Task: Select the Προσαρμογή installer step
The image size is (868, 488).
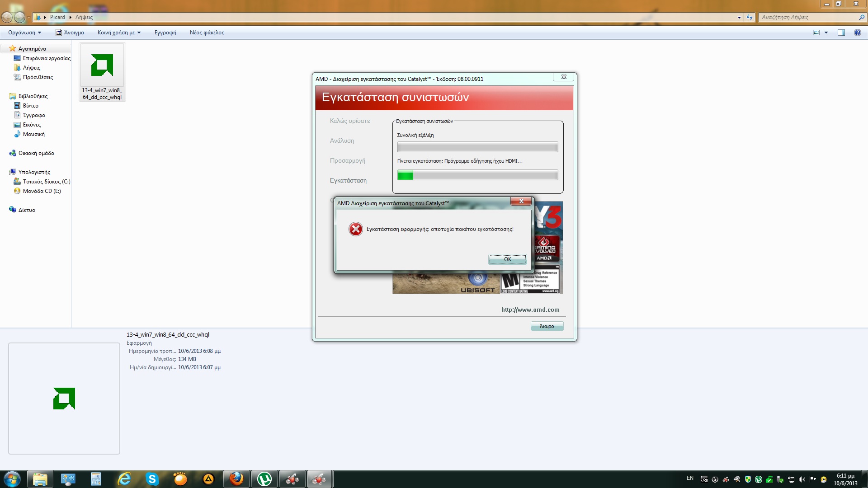Action: click(x=347, y=161)
